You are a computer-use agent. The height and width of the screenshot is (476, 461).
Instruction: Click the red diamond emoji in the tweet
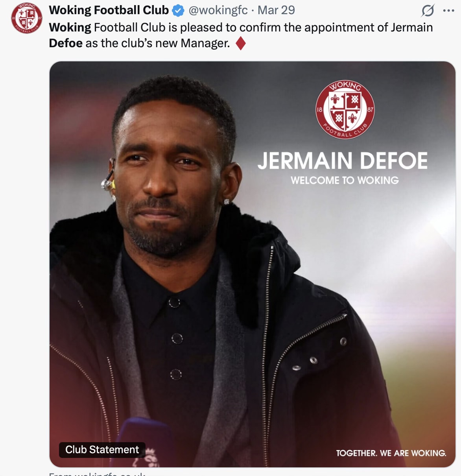(x=241, y=43)
